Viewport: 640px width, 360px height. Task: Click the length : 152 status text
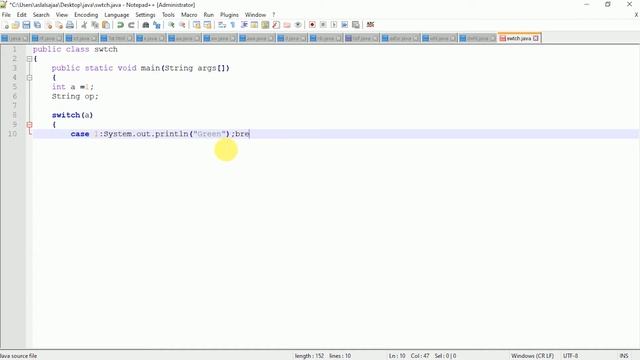309,356
